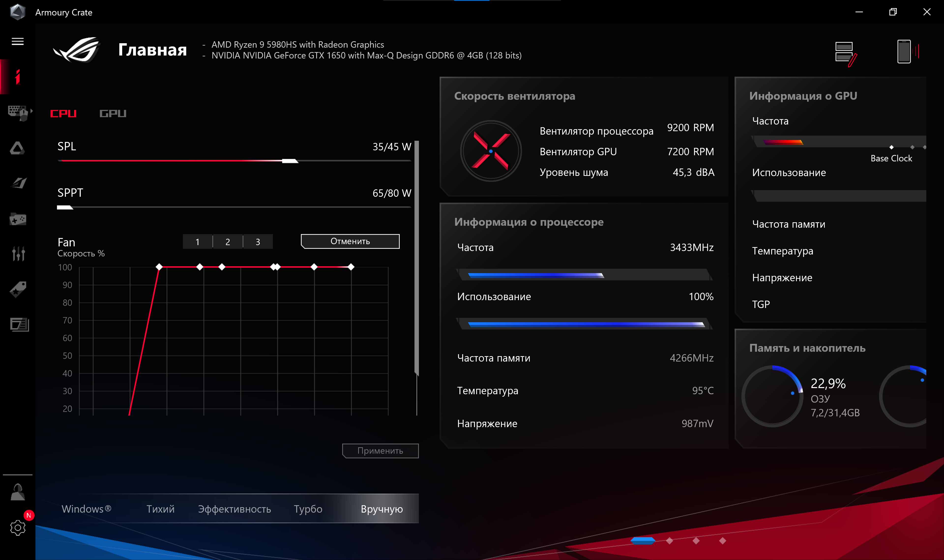
Task: Switch to the CPU tab
Action: click(x=63, y=113)
